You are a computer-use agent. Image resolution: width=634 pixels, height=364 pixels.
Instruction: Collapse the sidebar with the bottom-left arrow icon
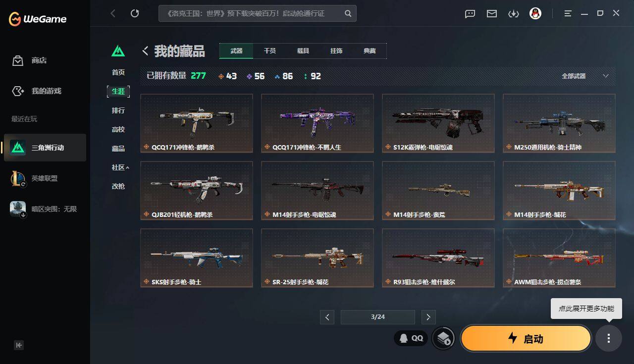point(19,345)
